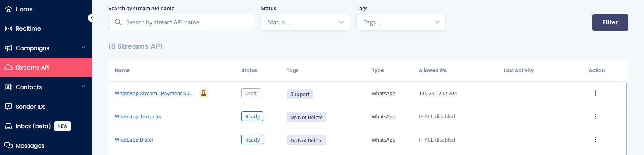The image size is (644, 155).
Task: Click the Name column header
Action: pos(122,70)
